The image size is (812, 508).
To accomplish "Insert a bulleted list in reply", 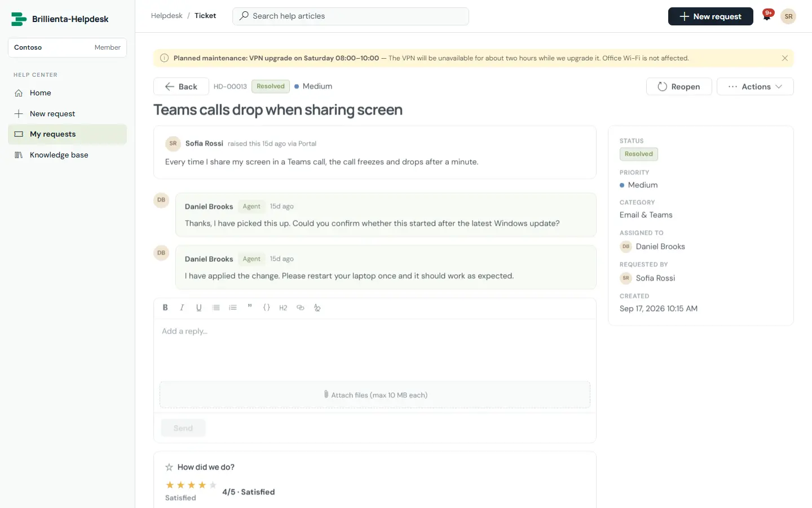I will (x=216, y=308).
